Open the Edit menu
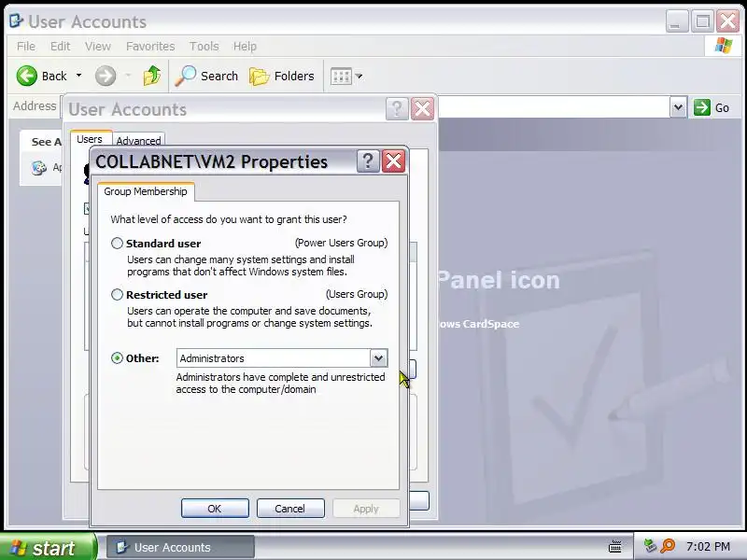The height and width of the screenshot is (560, 747). pyautogui.click(x=60, y=46)
